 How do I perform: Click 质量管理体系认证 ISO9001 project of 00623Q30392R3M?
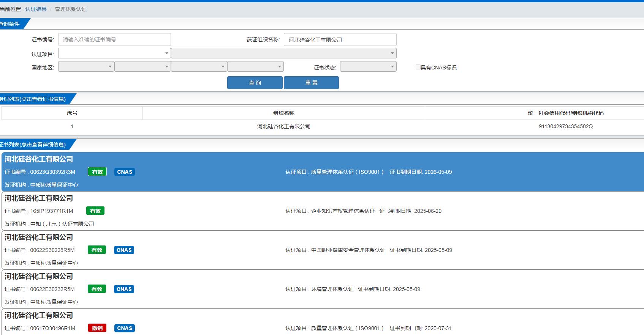(x=347, y=172)
